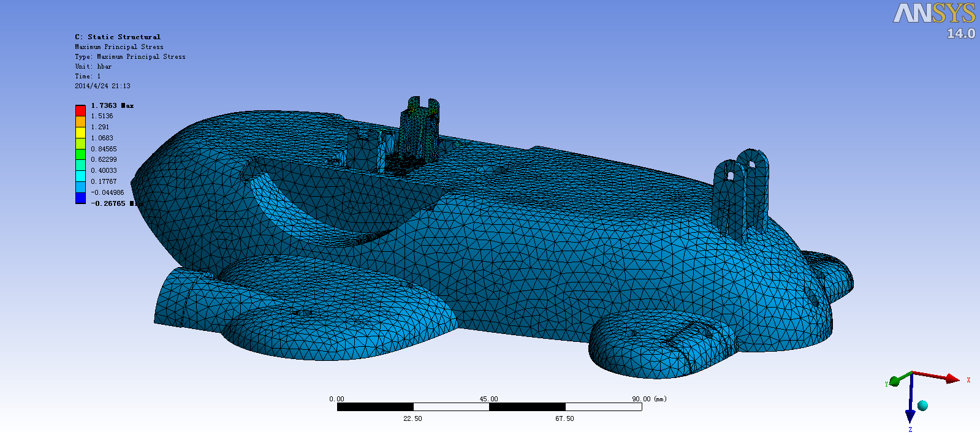
Task: Click the red X axis arrow on triad
Action: tap(951, 379)
